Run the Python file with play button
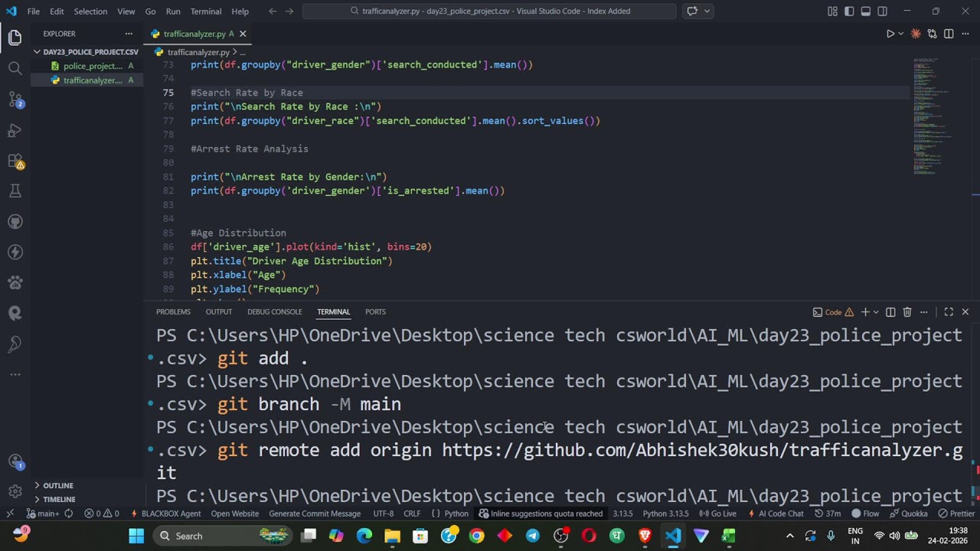Screen dimensions: 980x551 [890, 34]
